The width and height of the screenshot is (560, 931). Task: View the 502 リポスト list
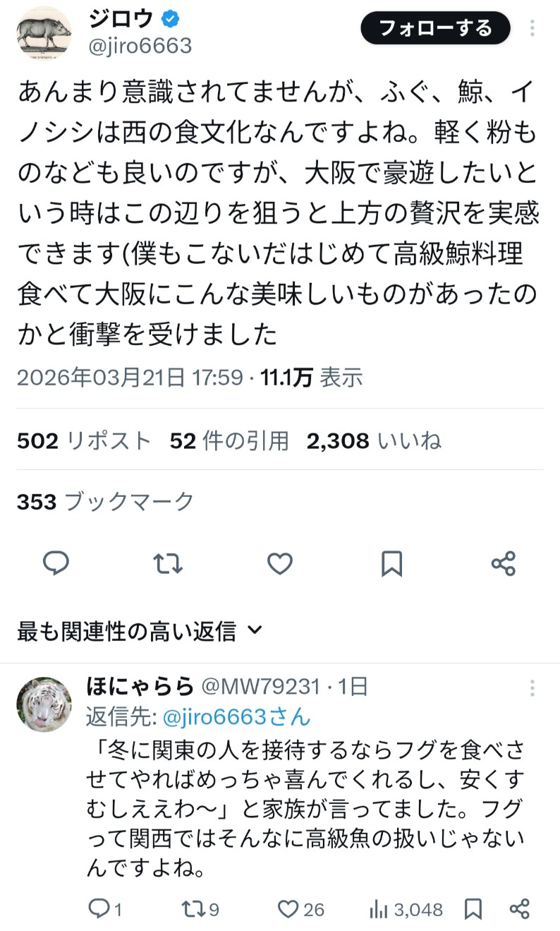84,441
